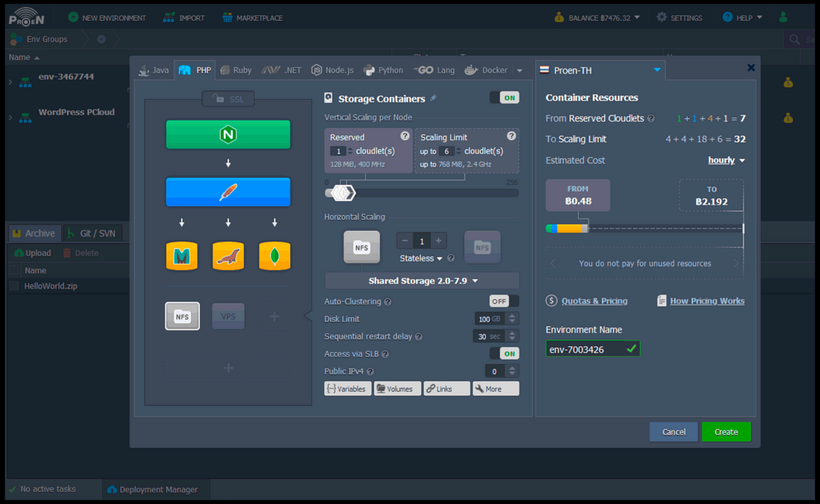Viewport: 820px width, 504px height.
Task: Switch to the Docker tab
Action: click(486, 70)
